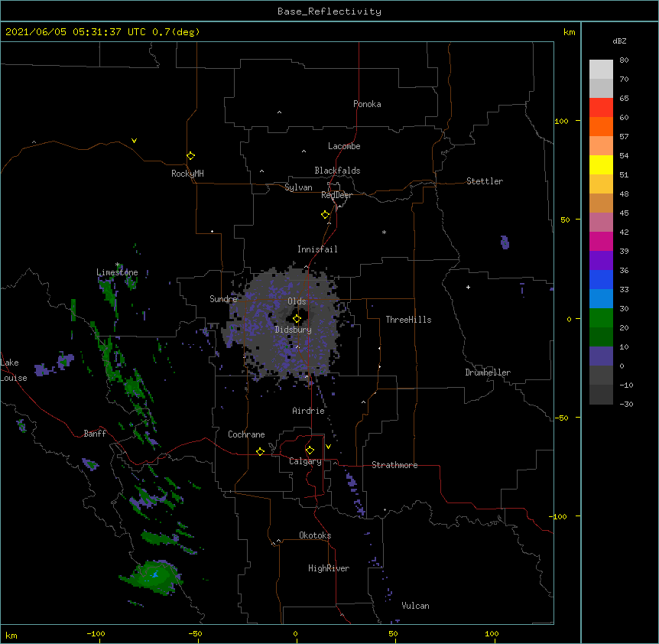Click the km unit label at the top right
Image resolution: width=659 pixels, height=644 pixels.
(569, 32)
